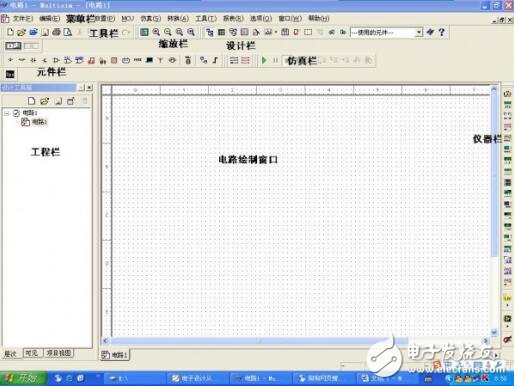Choose the CMOS component group
This screenshot has height=386, width=514.
[79, 60]
